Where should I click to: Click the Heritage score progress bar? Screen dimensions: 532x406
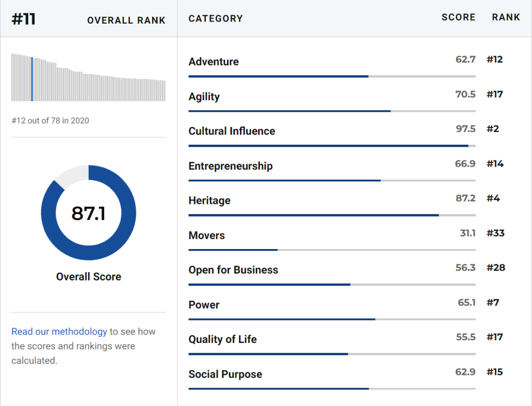tap(332, 215)
